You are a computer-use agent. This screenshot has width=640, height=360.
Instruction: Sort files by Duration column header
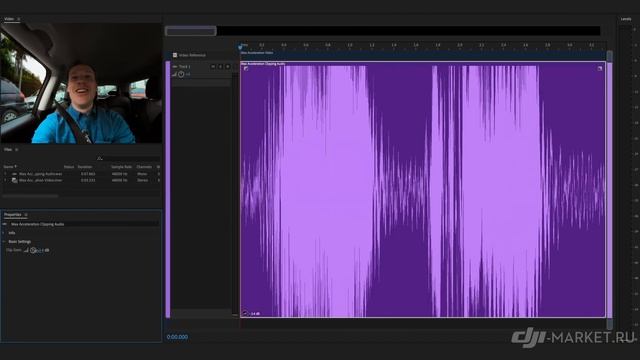tap(85, 167)
